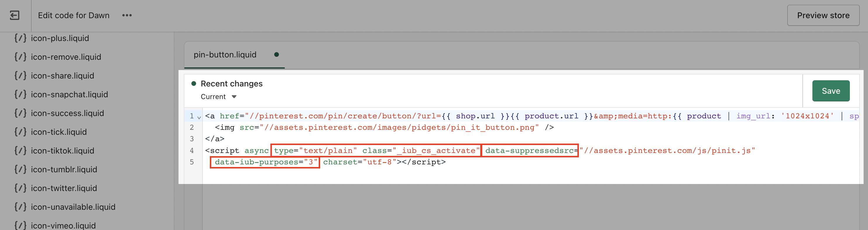
Task: Open icon-tumblr.liquid file
Action: 64,169
